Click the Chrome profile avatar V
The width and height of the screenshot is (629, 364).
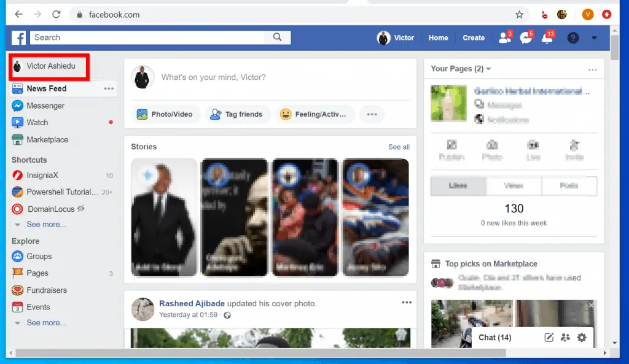tap(588, 15)
